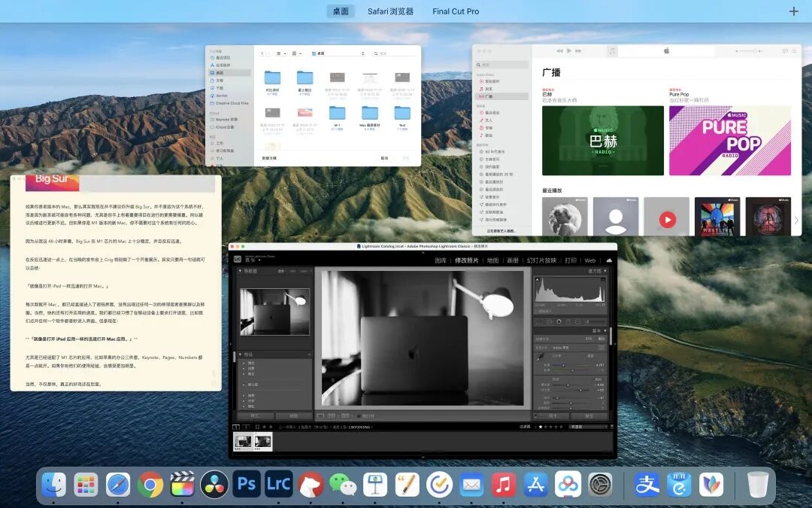Switch to the Safari浏览器 space
This screenshot has width=812, height=508.
390,11
